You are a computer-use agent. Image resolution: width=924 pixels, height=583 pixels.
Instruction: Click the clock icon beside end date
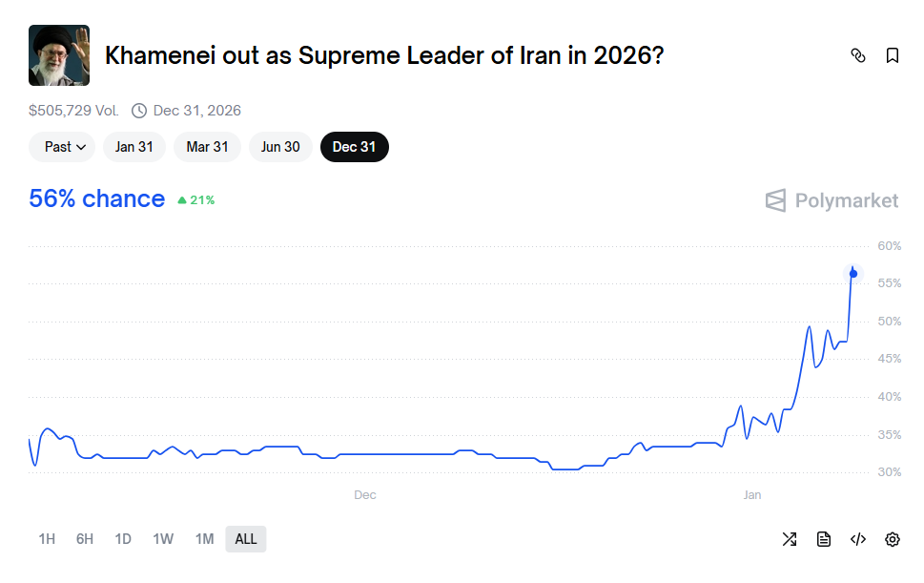(x=139, y=111)
